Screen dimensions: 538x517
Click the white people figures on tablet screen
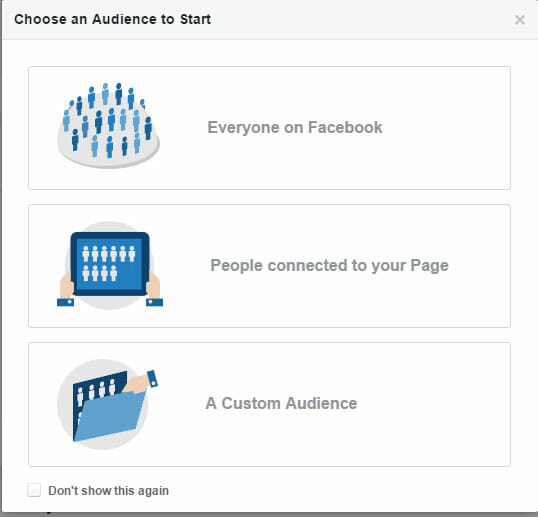108,263
